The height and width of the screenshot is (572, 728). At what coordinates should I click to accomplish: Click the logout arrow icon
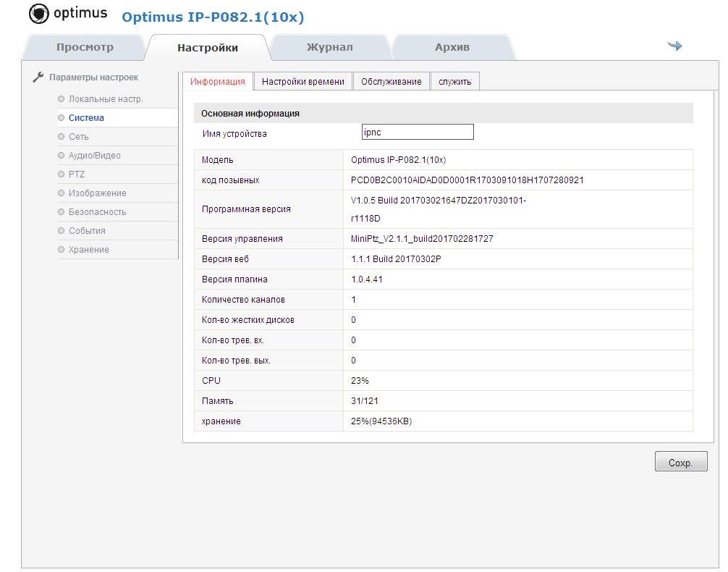[674, 46]
